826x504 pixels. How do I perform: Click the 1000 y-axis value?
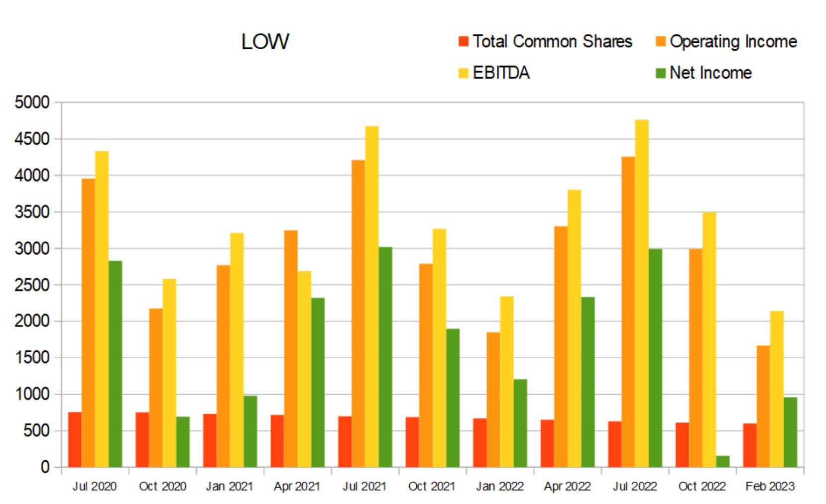click(x=32, y=394)
